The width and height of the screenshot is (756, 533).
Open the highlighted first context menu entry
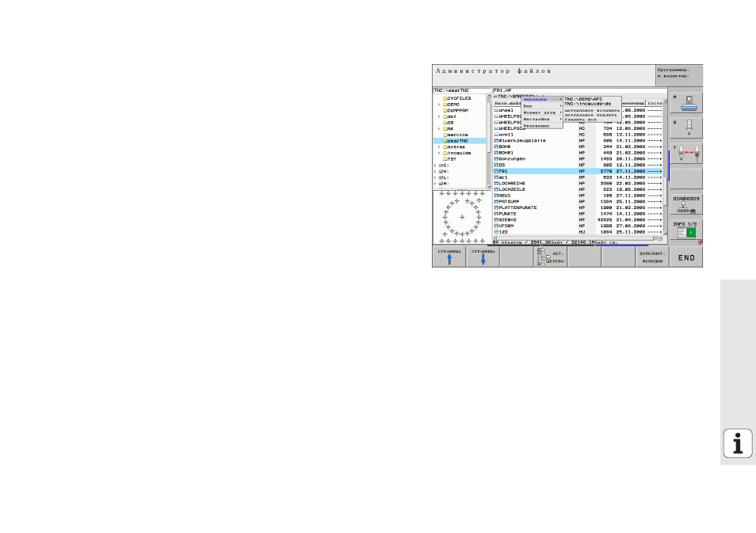tap(542, 99)
